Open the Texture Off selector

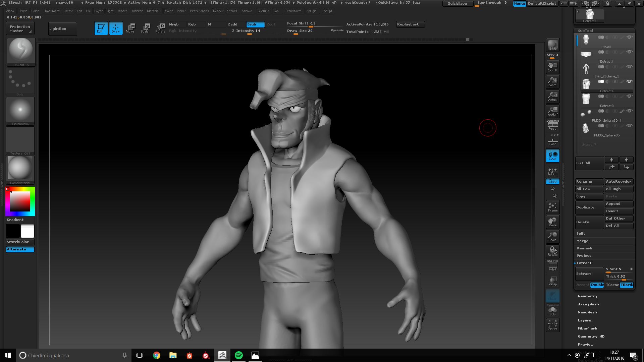click(20, 141)
